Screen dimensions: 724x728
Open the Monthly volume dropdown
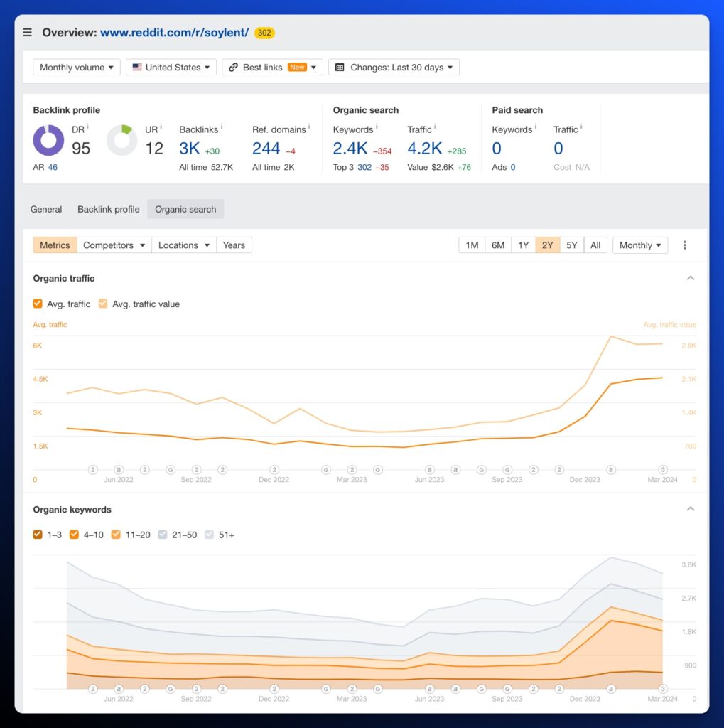(x=77, y=68)
